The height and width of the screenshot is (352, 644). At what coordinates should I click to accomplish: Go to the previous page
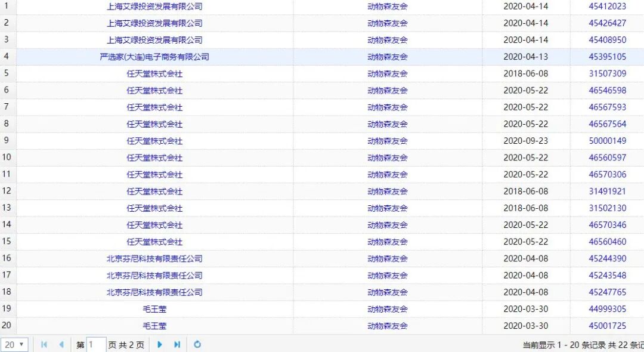(x=61, y=345)
